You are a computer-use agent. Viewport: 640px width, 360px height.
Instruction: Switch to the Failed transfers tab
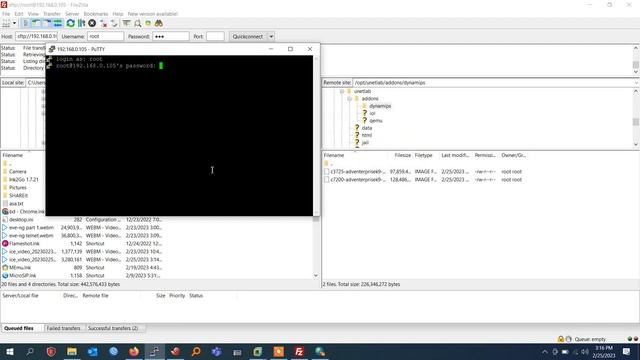[x=63, y=328]
